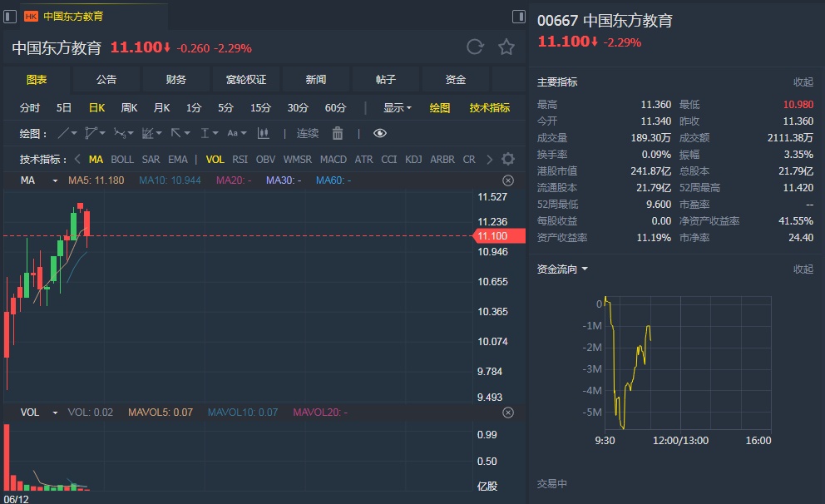The width and height of the screenshot is (825, 504).
Task: Expand line tool dropdown arrow
Action: 74,134
